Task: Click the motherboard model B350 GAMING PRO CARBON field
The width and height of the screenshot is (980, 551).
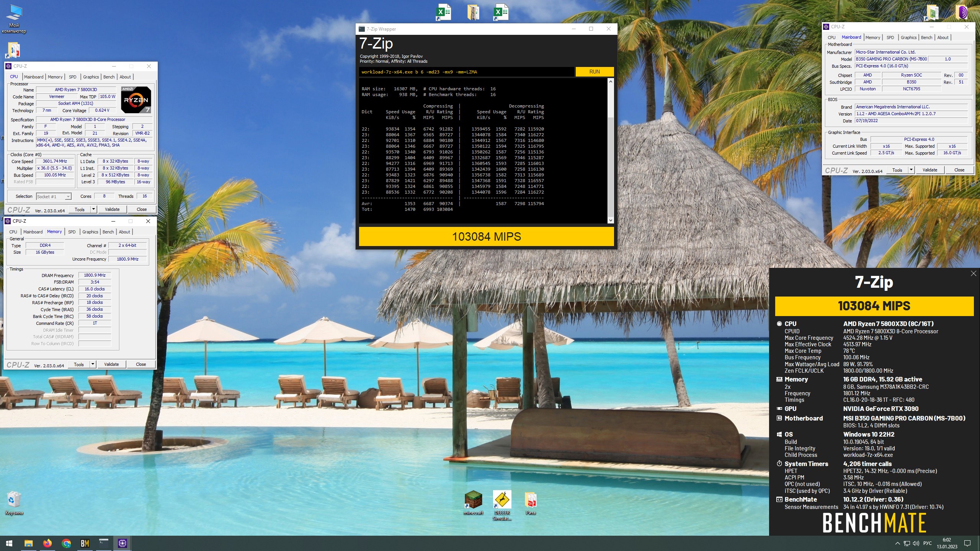Action: [x=891, y=59]
